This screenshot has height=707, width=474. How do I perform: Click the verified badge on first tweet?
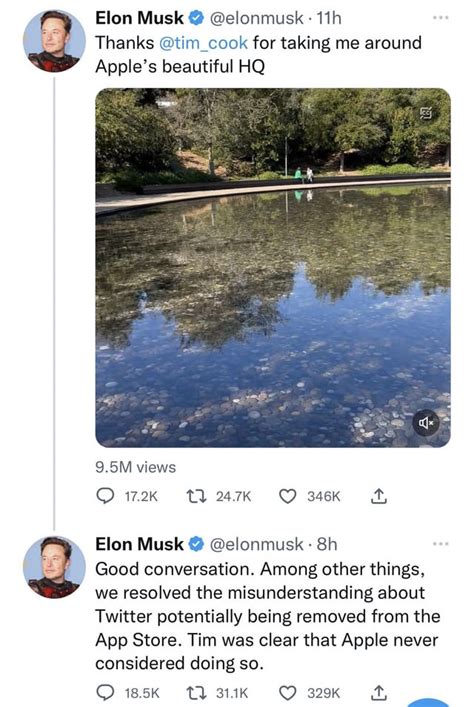click(x=195, y=18)
